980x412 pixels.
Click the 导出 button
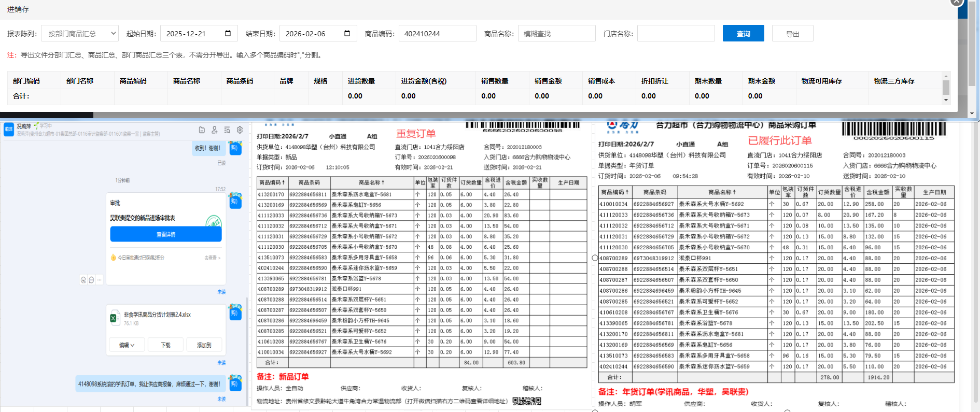point(792,34)
